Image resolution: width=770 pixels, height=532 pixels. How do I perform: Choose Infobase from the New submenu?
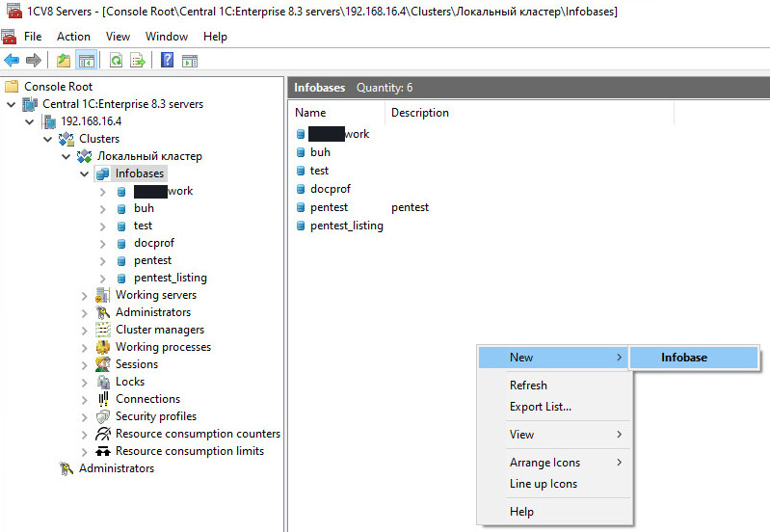pos(684,358)
